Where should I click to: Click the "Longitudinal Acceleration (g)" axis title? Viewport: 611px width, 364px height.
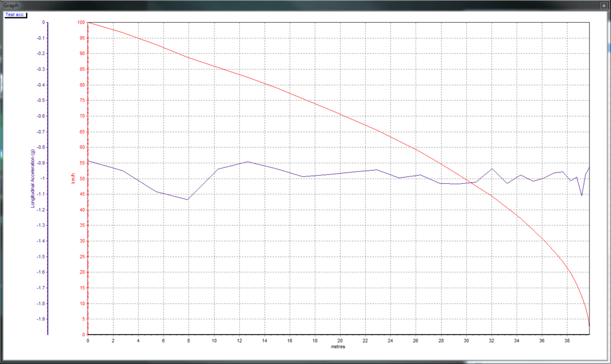pos(33,178)
